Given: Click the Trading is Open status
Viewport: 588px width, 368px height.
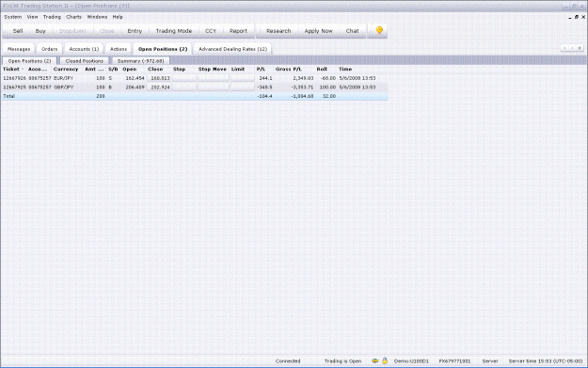Looking at the screenshot, I should click(x=342, y=360).
